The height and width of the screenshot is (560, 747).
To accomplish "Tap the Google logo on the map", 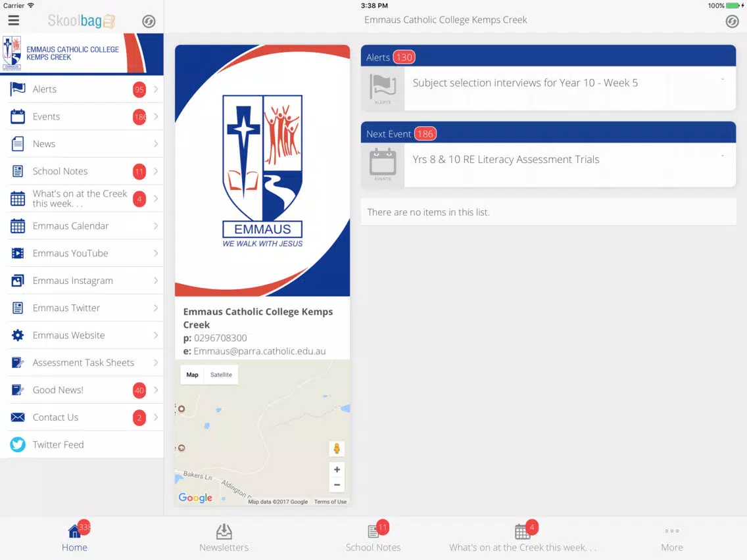I will pos(195,498).
